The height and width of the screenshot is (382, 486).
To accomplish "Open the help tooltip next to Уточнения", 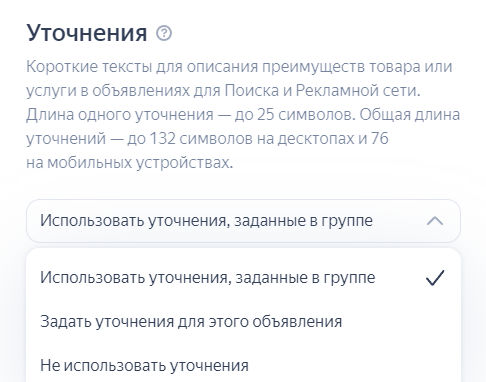I will pos(164,33).
